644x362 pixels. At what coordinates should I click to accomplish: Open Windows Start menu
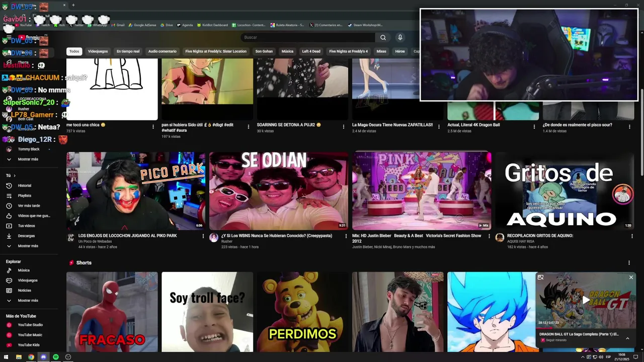pos(6,357)
